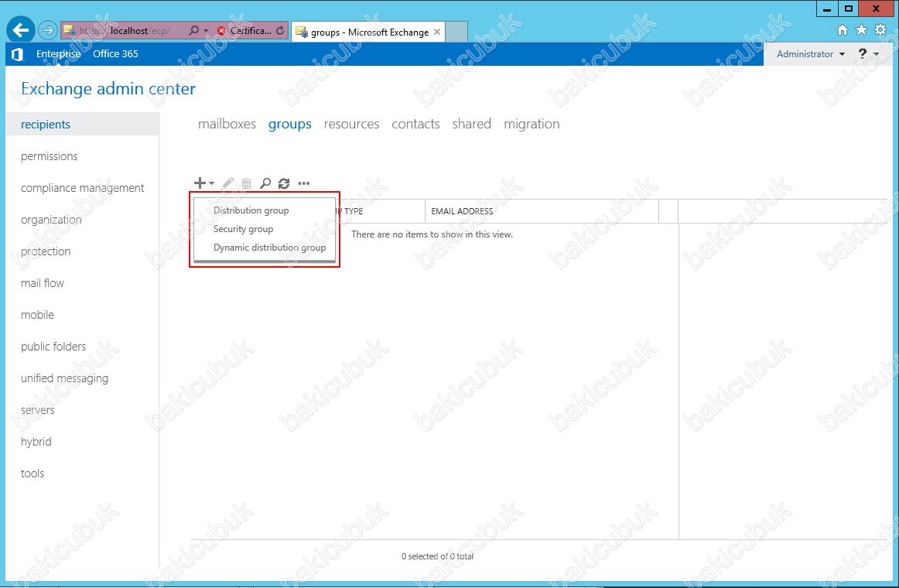Go to hybrid section
Image resolution: width=899 pixels, height=588 pixels.
pos(36,442)
